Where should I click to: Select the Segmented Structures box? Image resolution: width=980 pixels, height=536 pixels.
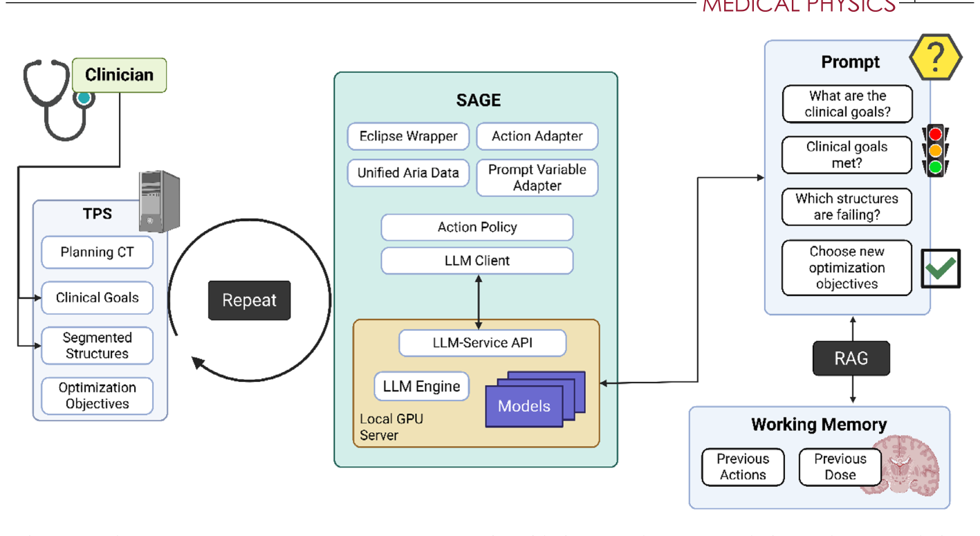coord(97,346)
